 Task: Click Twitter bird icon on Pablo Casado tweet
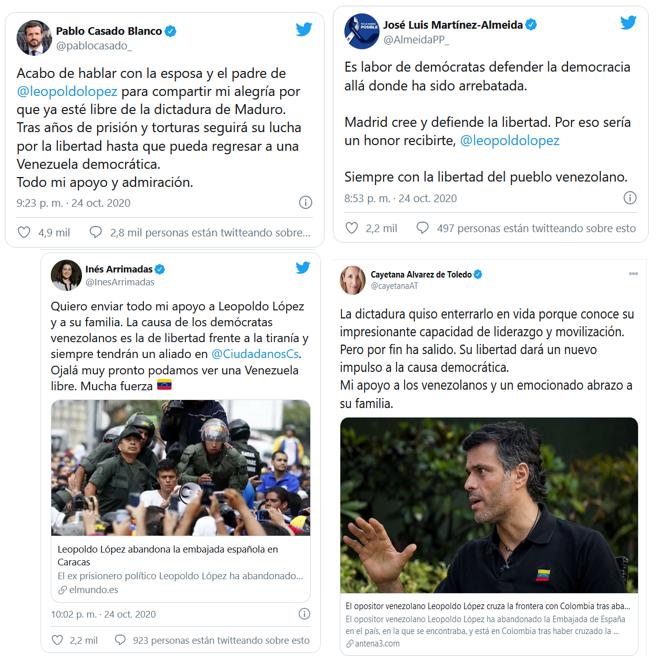pyautogui.click(x=304, y=29)
